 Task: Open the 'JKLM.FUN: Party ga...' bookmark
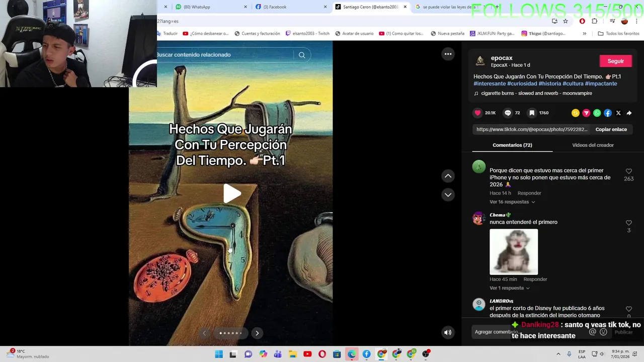492,34
